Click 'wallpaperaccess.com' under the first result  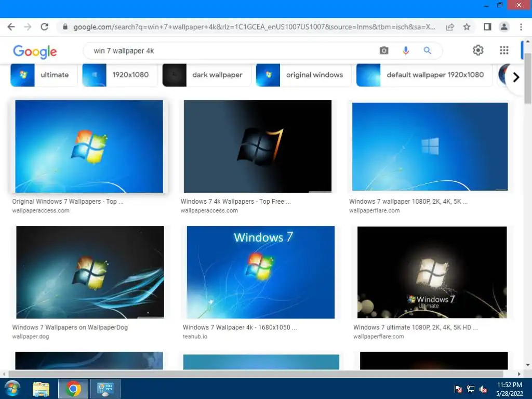(41, 210)
